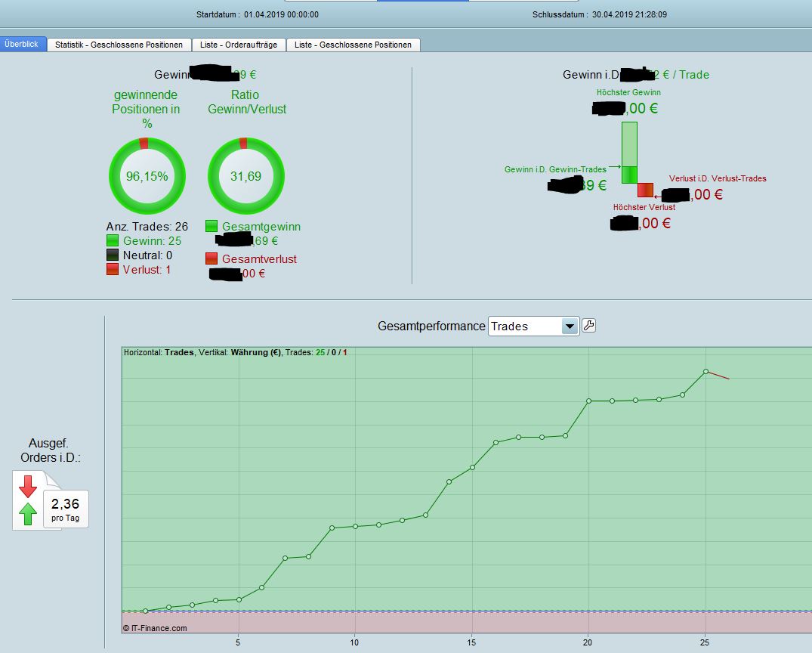The height and width of the screenshot is (653, 812).
Task: Open Statistik - Geschlossene Positionen tab
Action: click(x=119, y=45)
